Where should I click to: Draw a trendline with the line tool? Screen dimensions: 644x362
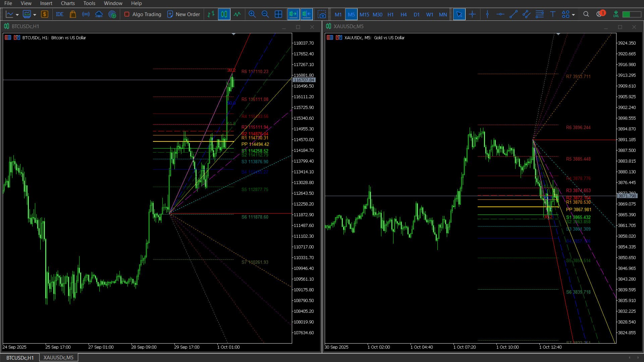point(513,14)
